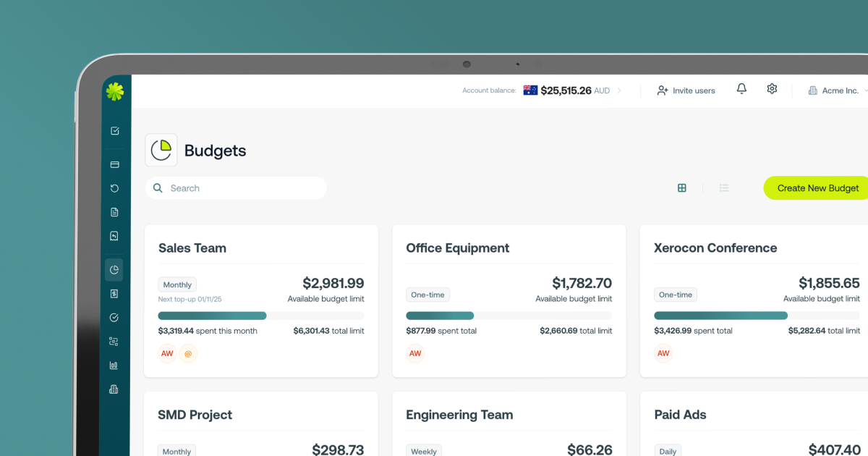Viewport: 868px width, 456px height.
Task: Open settings via the gear icon
Action: [x=772, y=89]
